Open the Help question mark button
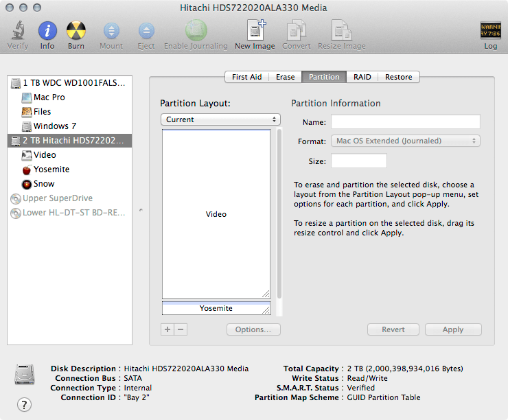The image size is (508, 420). [24, 404]
